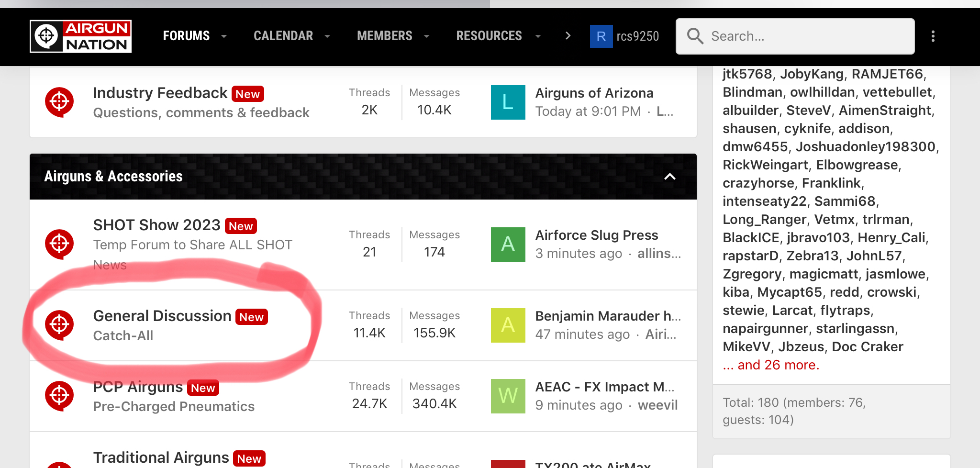Click the '47 minutes ago' timestamp
Screen dimensions: 980x468
[x=582, y=334]
